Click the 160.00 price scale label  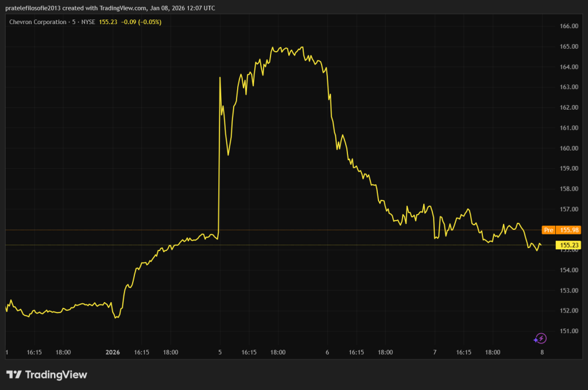(568, 148)
